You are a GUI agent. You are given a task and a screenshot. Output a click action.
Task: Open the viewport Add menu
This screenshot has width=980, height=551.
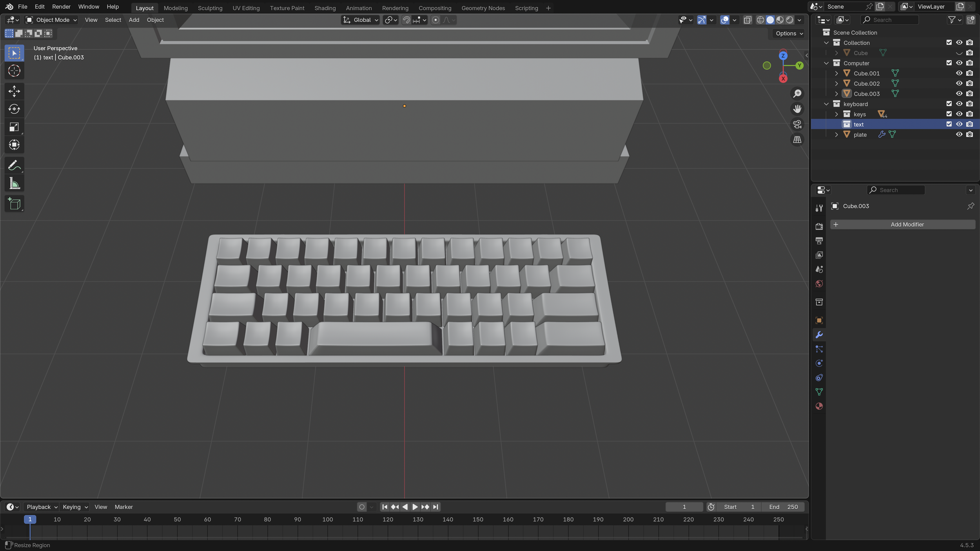tap(134, 20)
